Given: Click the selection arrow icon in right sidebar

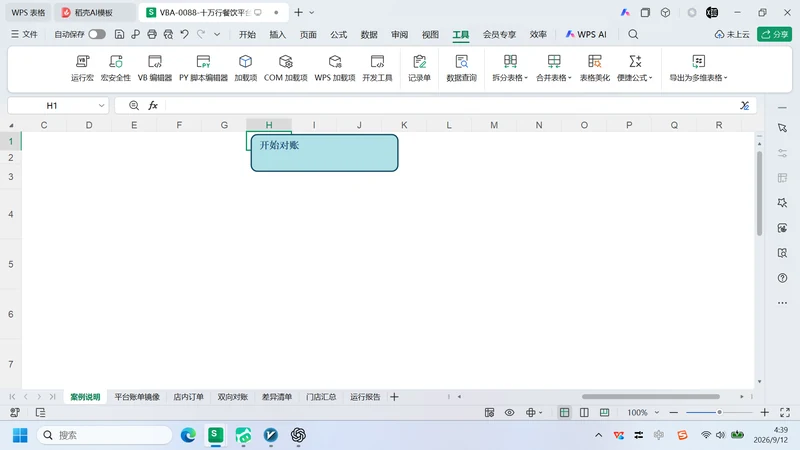Looking at the screenshot, I should tap(782, 128).
